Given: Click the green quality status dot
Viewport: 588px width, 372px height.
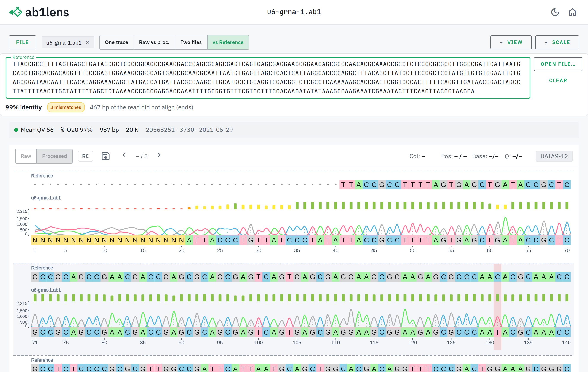Looking at the screenshot, I should [x=16, y=130].
